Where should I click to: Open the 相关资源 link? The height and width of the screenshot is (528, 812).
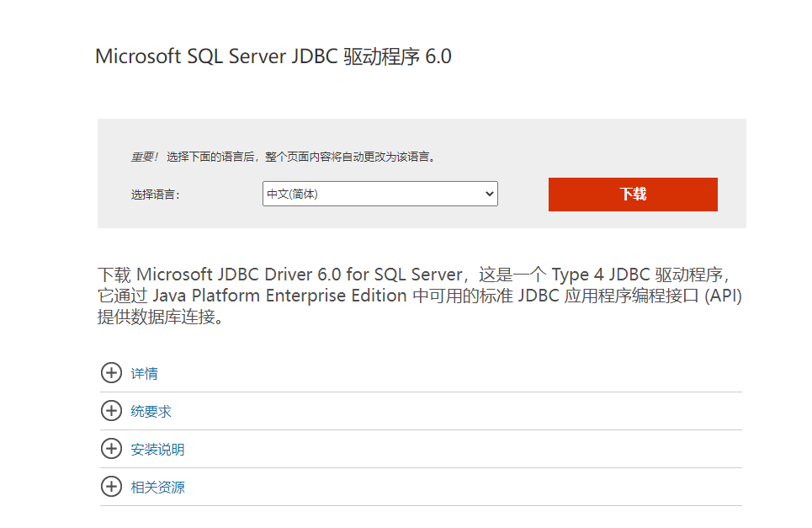point(157,487)
